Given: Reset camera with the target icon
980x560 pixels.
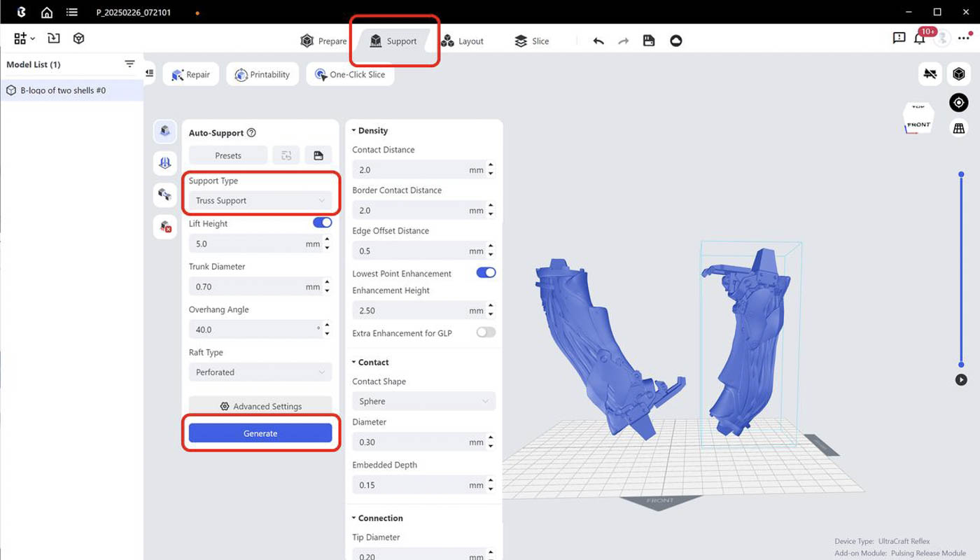Looking at the screenshot, I should [959, 102].
